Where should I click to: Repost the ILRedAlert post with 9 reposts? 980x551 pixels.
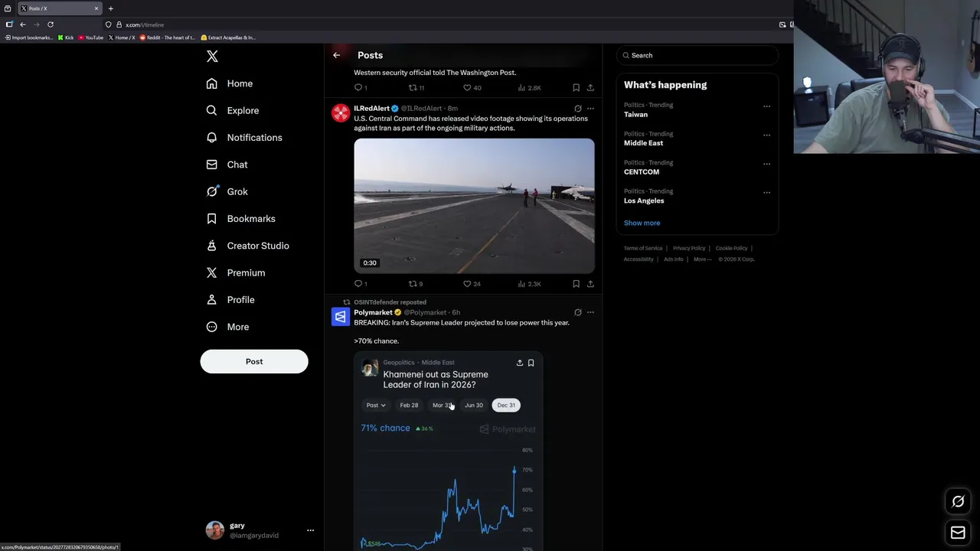(416, 284)
